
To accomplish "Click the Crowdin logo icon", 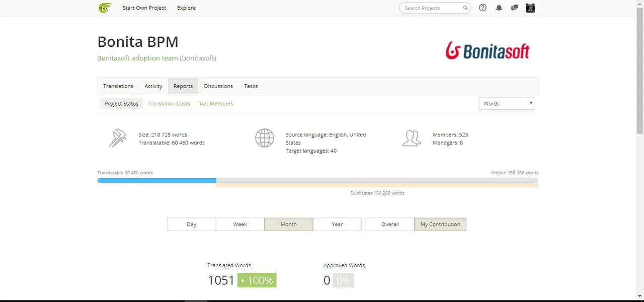I will tap(105, 8).
